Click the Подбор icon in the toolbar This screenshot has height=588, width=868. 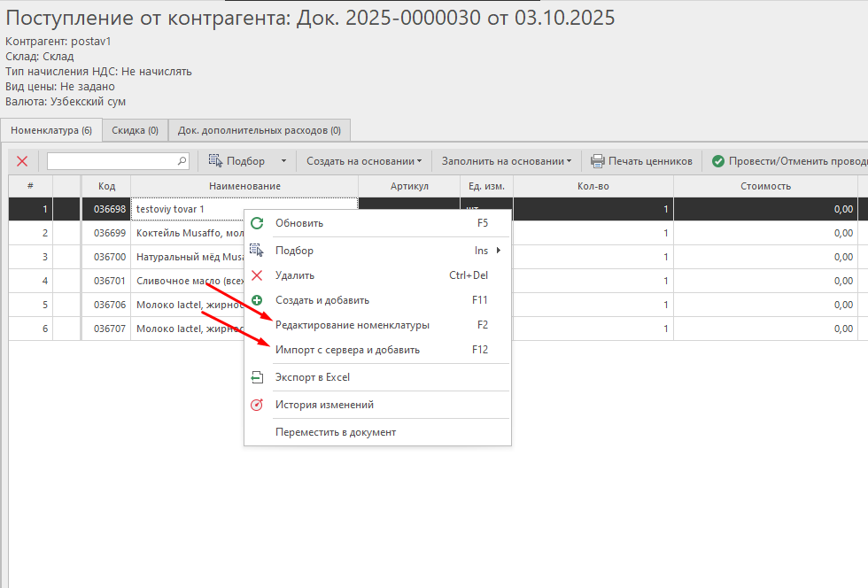click(x=215, y=161)
